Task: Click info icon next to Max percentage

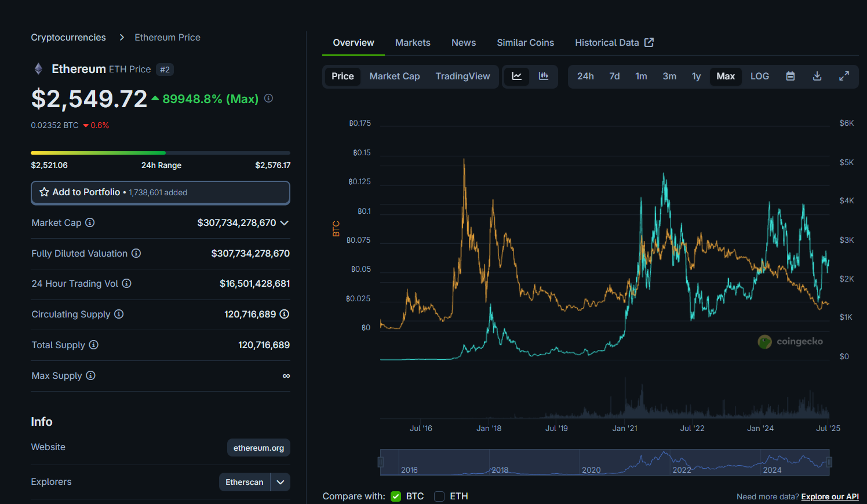Action: pos(268,98)
